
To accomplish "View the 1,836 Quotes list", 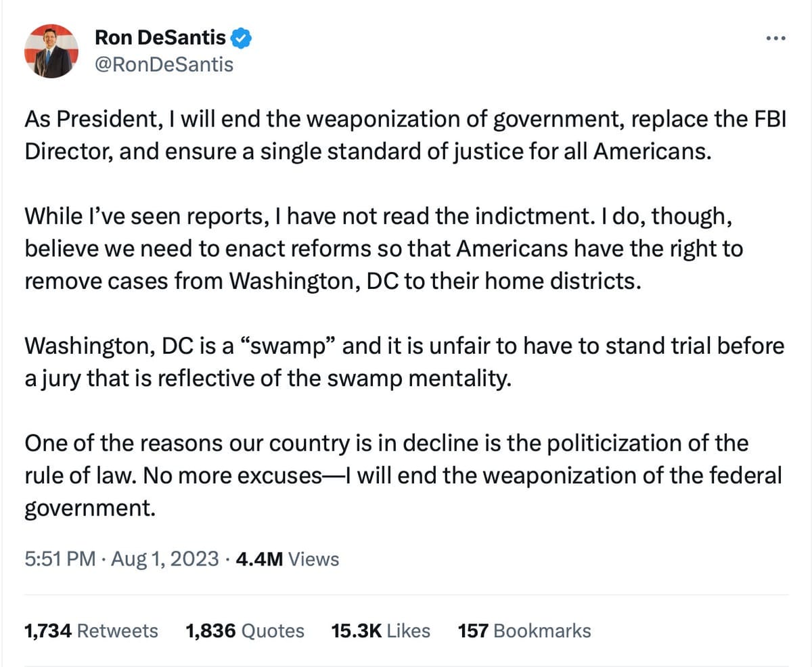I will click(244, 630).
